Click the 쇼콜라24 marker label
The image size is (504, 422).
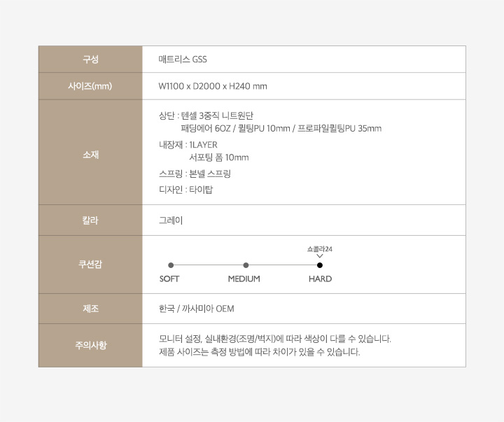click(319, 249)
